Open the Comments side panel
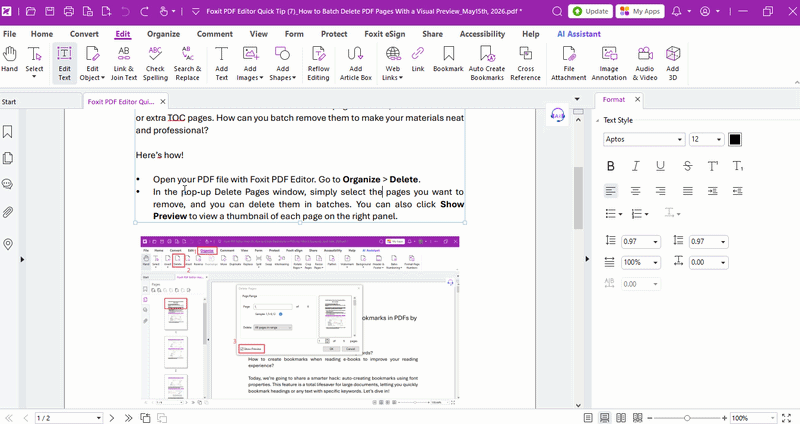Screen dimensions: 800x424 coord(8,184)
